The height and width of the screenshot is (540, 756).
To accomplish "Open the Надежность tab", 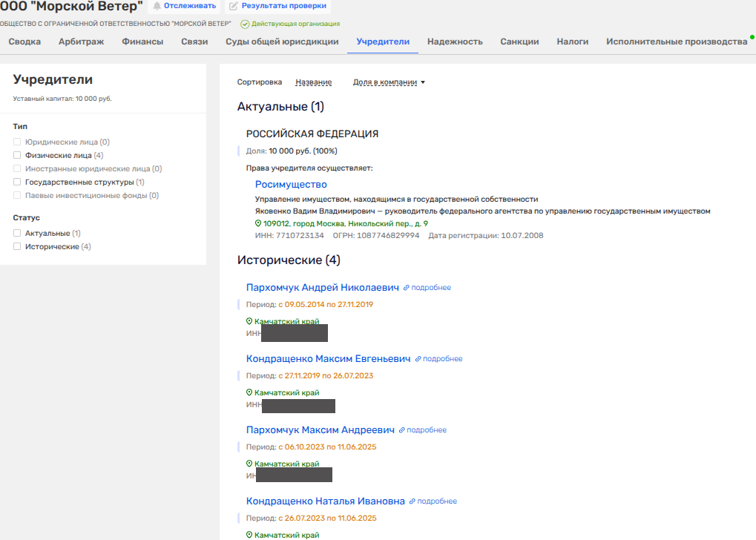I will pos(455,42).
